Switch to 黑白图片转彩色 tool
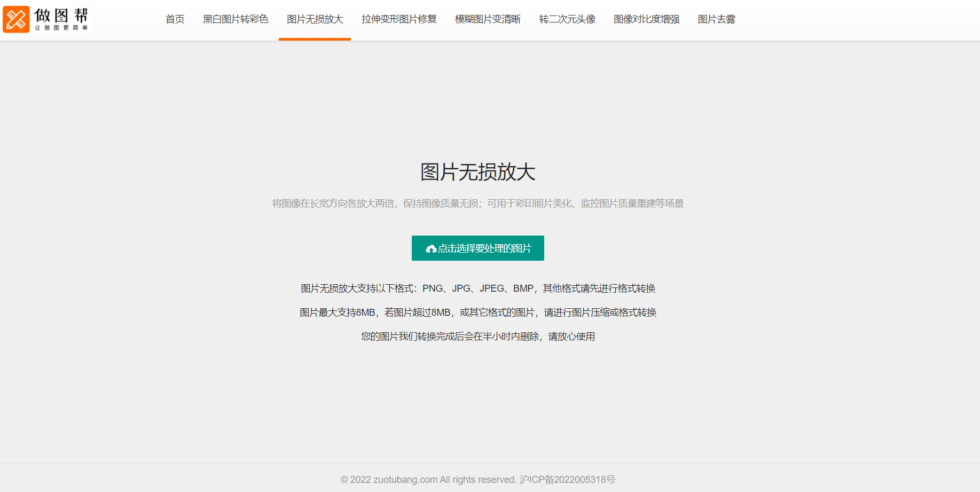 click(235, 19)
